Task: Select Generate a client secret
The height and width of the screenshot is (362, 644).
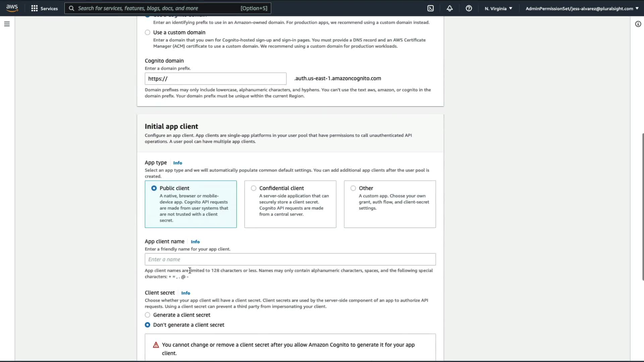Action: coord(148,315)
